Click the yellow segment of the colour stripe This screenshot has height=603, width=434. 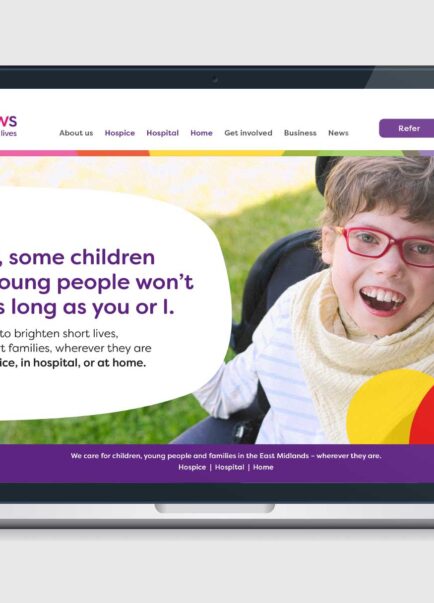click(216, 153)
